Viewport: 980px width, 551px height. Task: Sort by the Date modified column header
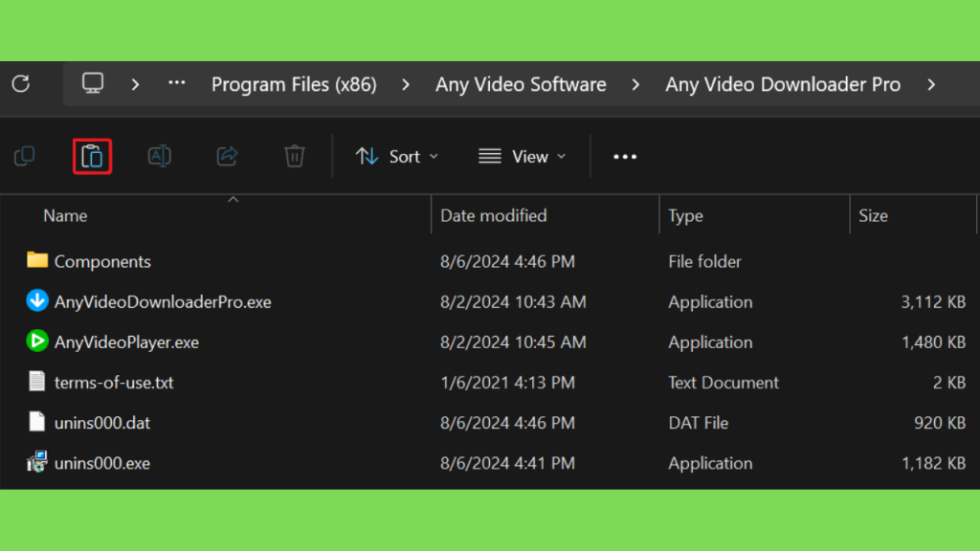click(493, 215)
